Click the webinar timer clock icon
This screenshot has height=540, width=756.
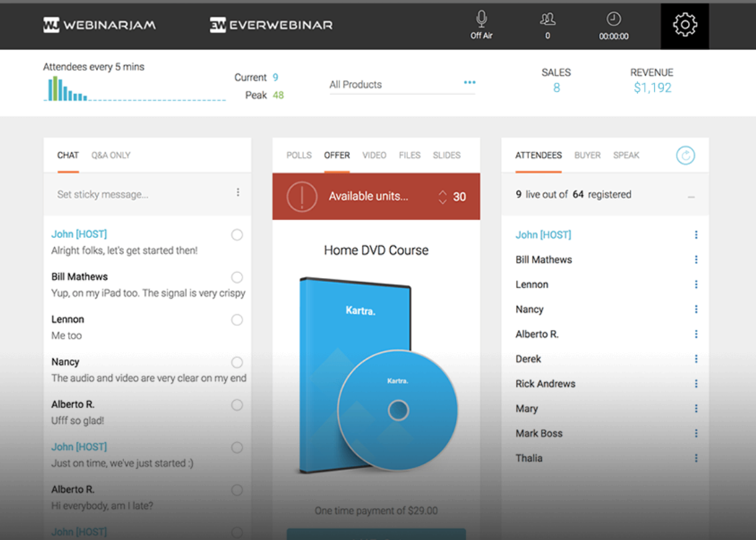point(613,20)
